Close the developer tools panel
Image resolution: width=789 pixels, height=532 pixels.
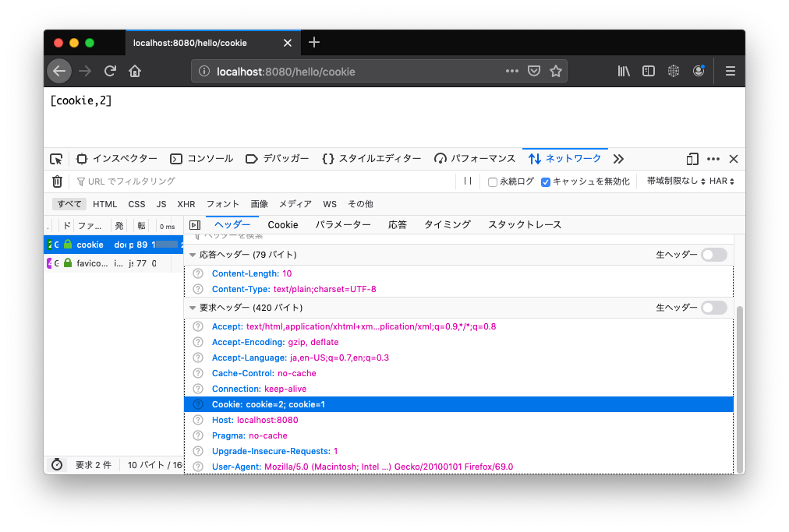pyautogui.click(x=733, y=158)
